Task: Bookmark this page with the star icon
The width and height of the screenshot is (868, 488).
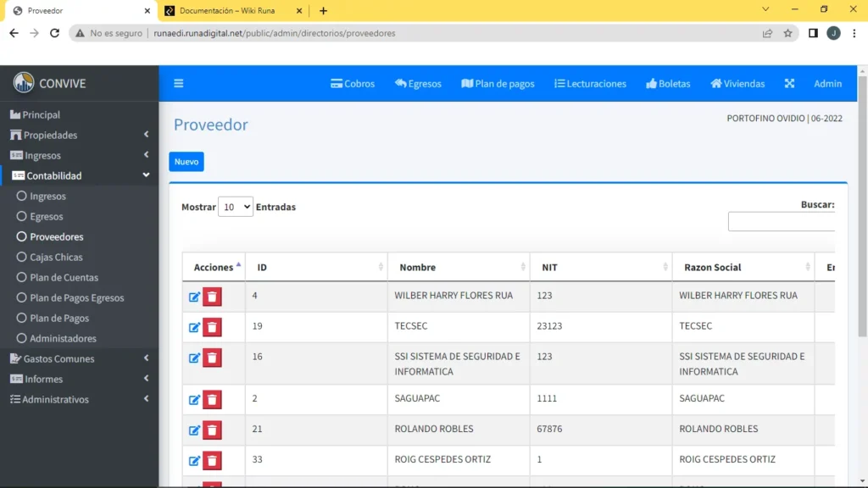Action: point(787,33)
